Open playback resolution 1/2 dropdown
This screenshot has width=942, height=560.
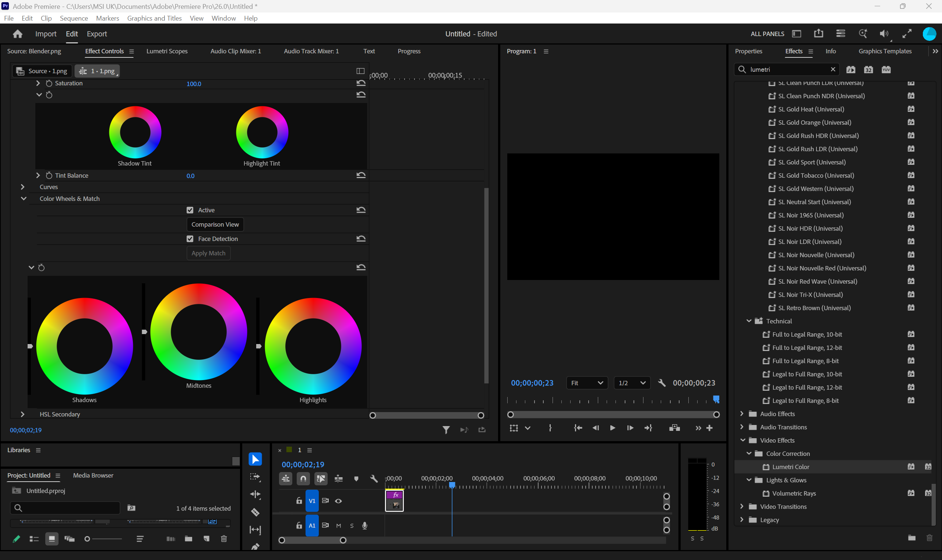pos(632,383)
